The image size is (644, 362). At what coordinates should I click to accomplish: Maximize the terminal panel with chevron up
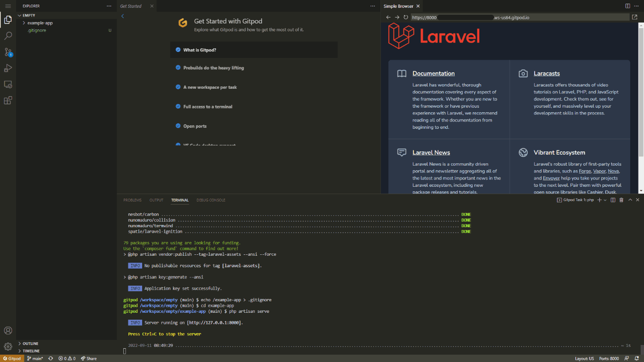coord(630,200)
